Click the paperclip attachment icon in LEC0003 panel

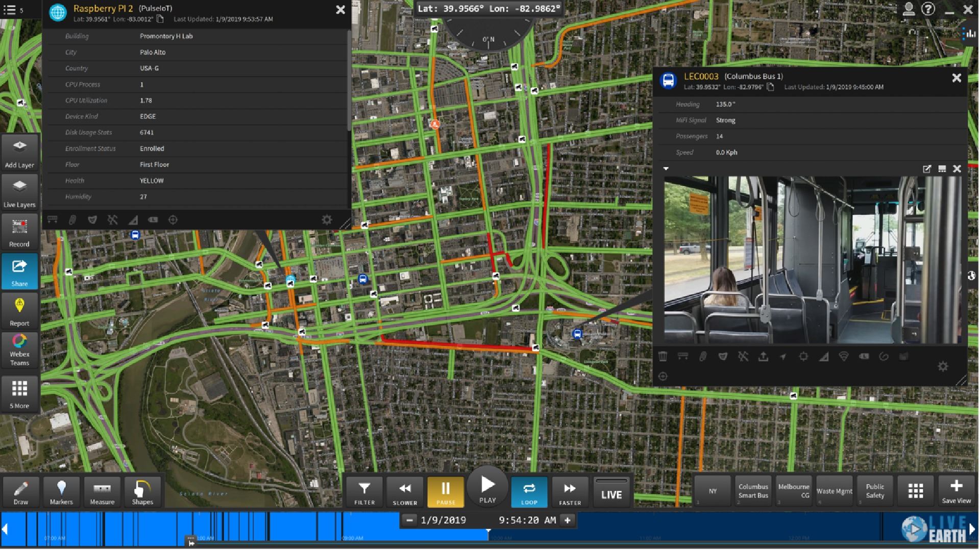[703, 357]
